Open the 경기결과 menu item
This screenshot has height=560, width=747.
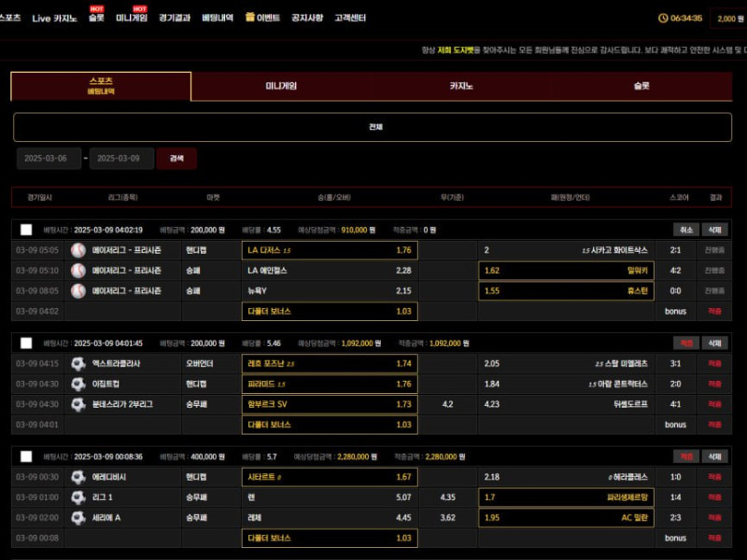(175, 18)
